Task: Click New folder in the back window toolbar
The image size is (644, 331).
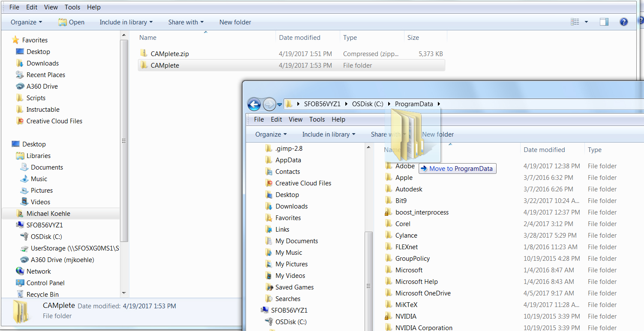Action: click(x=235, y=22)
